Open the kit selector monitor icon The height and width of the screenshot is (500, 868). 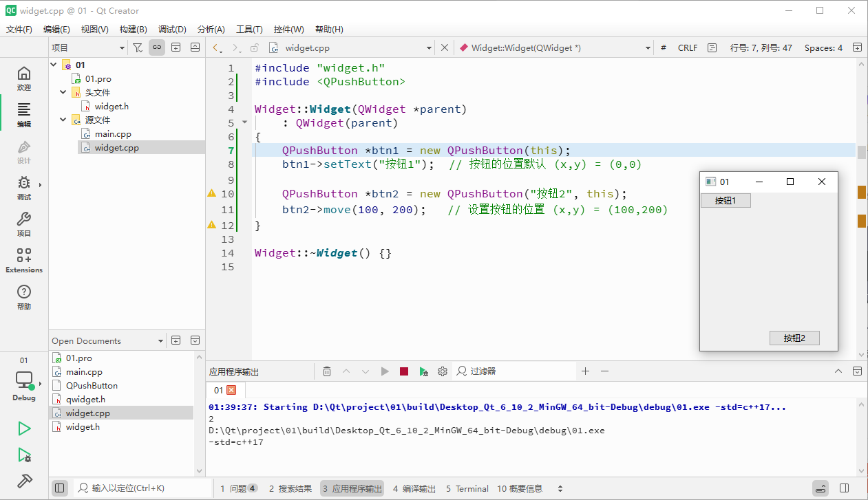click(24, 380)
